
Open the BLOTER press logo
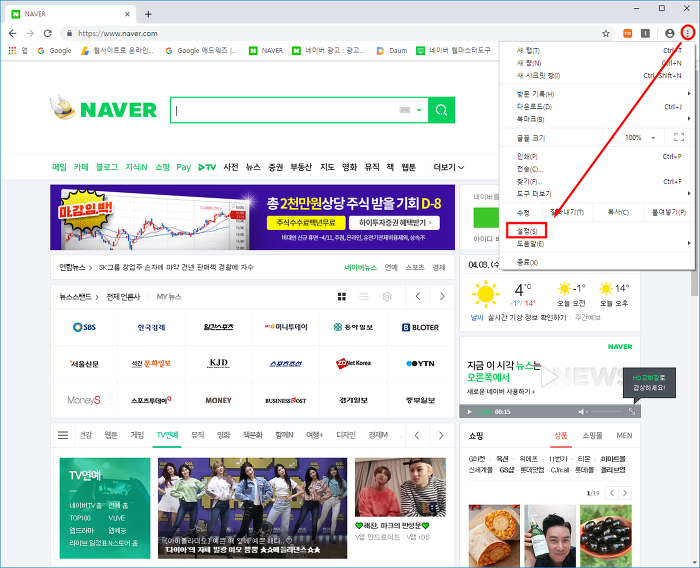pos(420,327)
